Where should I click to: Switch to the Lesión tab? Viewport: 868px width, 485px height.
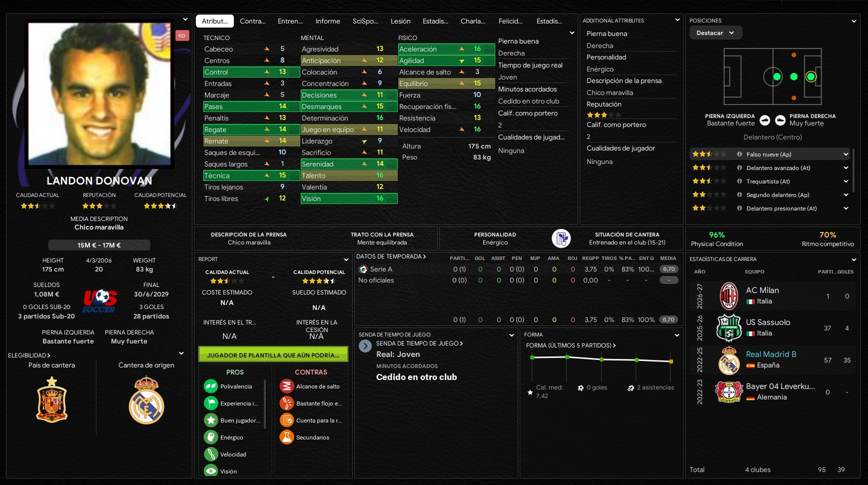point(400,21)
